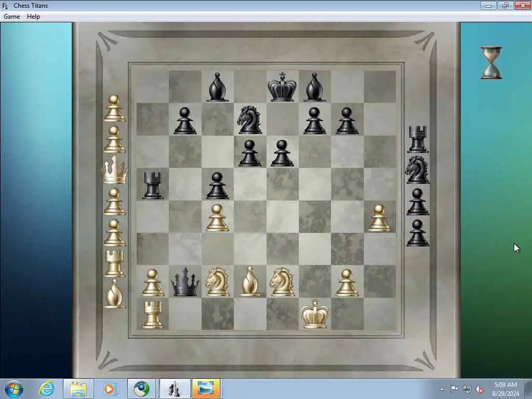Select the black pawn on g7

(347, 121)
